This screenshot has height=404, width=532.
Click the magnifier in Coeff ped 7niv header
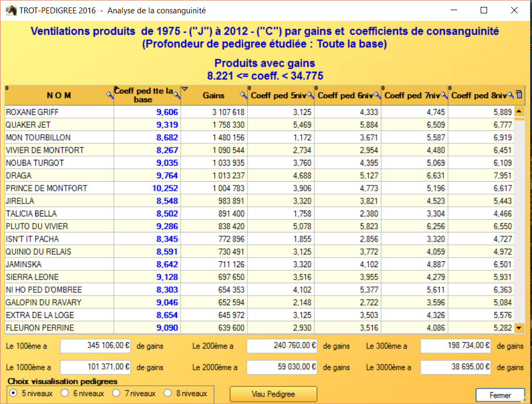click(x=444, y=95)
